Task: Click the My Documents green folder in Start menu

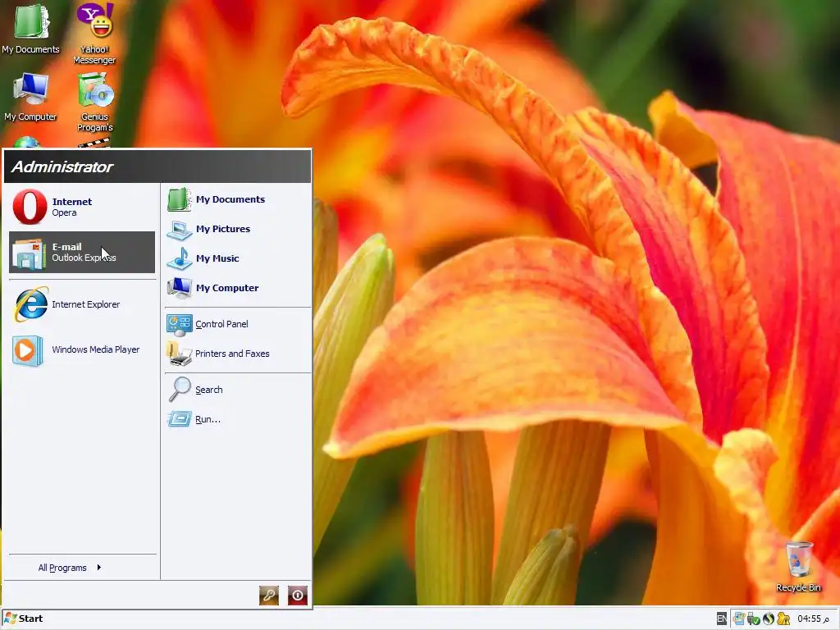Action: [180, 199]
